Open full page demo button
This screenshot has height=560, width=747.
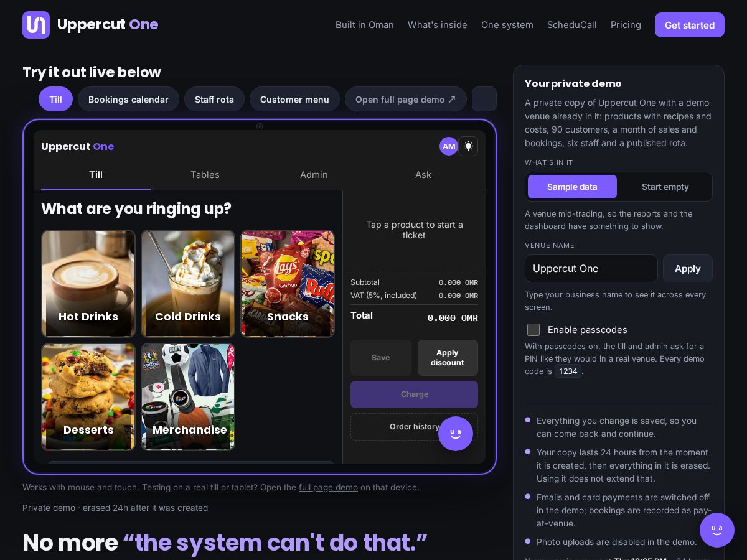coord(406,99)
